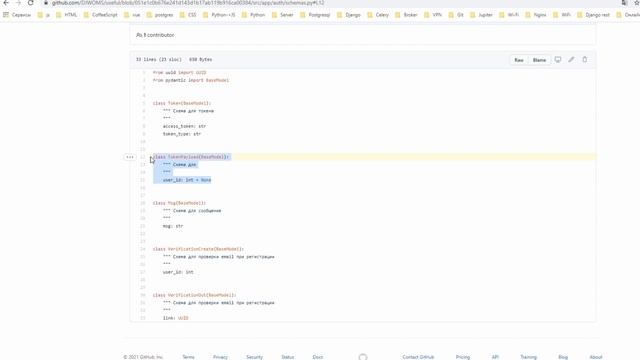This screenshot has height=360, width=640.
Task: Open the Broker bookmark folder
Action: [407, 15]
